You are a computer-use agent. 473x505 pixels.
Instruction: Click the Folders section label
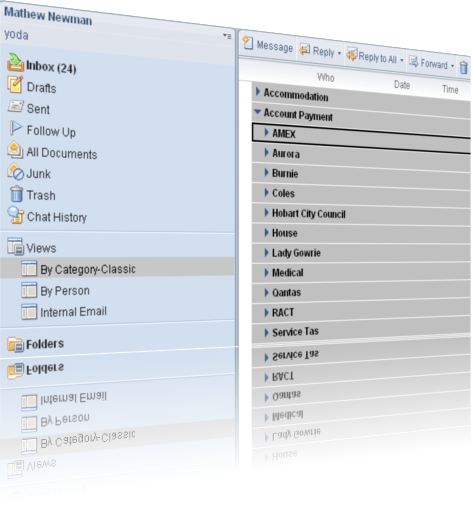(x=45, y=344)
